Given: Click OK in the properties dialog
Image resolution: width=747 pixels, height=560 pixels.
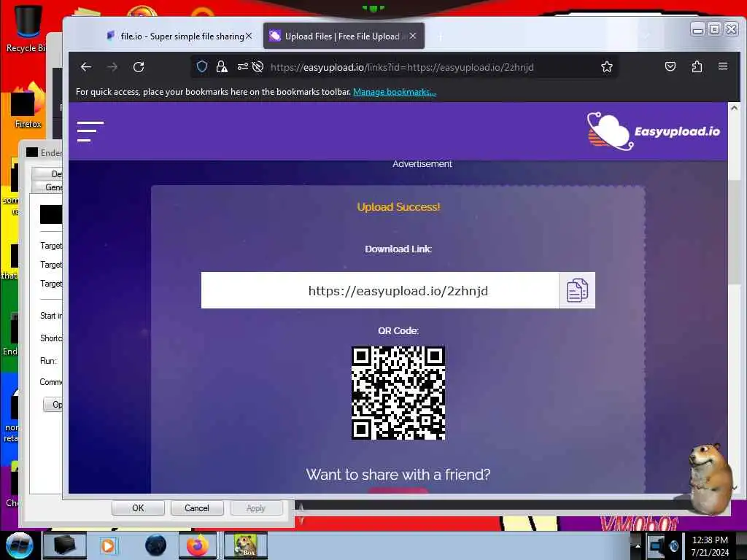Looking at the screenshot, I should pyautogui.click(x=138, y=508).
